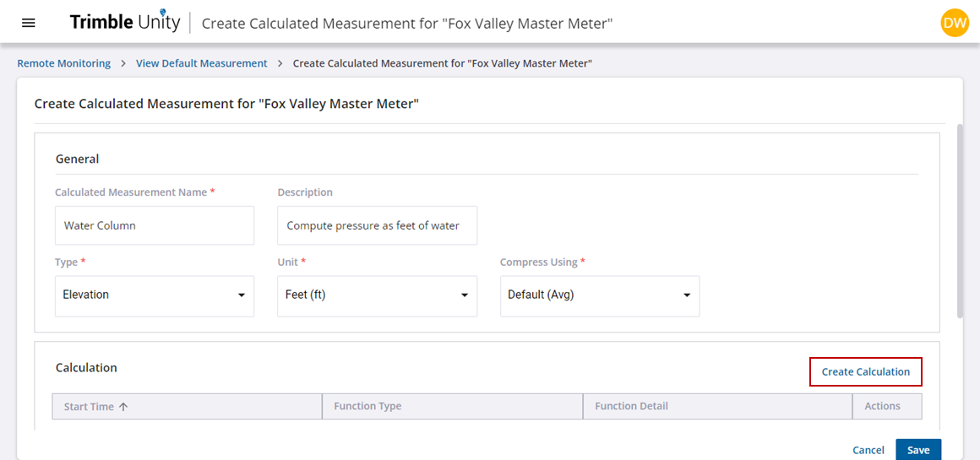Click the Calculated Measurement Name field
The height and width of the screenshot is (460, 980).
[155, 225]
